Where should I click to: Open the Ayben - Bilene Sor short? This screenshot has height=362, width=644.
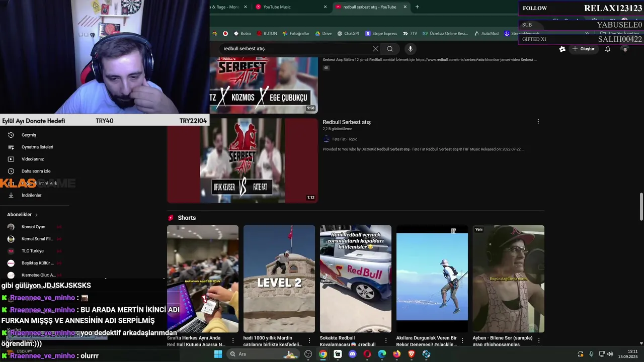coord(509,279)
